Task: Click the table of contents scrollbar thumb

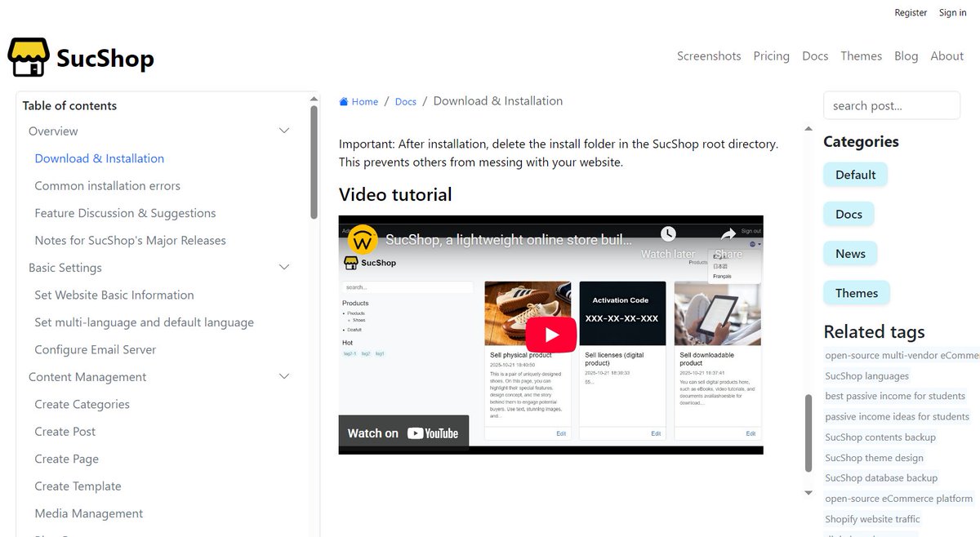Action: click(x=314, y=163)
